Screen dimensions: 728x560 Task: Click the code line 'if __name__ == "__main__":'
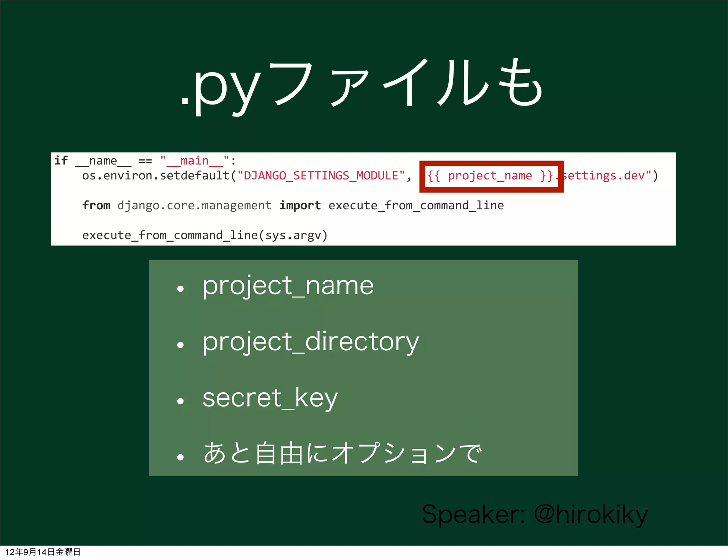tap(145, 161)
